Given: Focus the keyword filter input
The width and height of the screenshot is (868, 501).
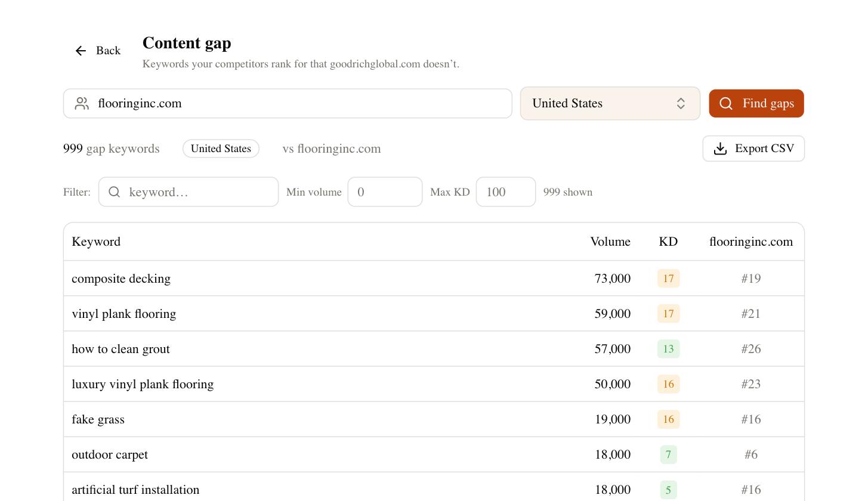Looking at the screenshot, I should pyautogui.click(x=189, y=191).
